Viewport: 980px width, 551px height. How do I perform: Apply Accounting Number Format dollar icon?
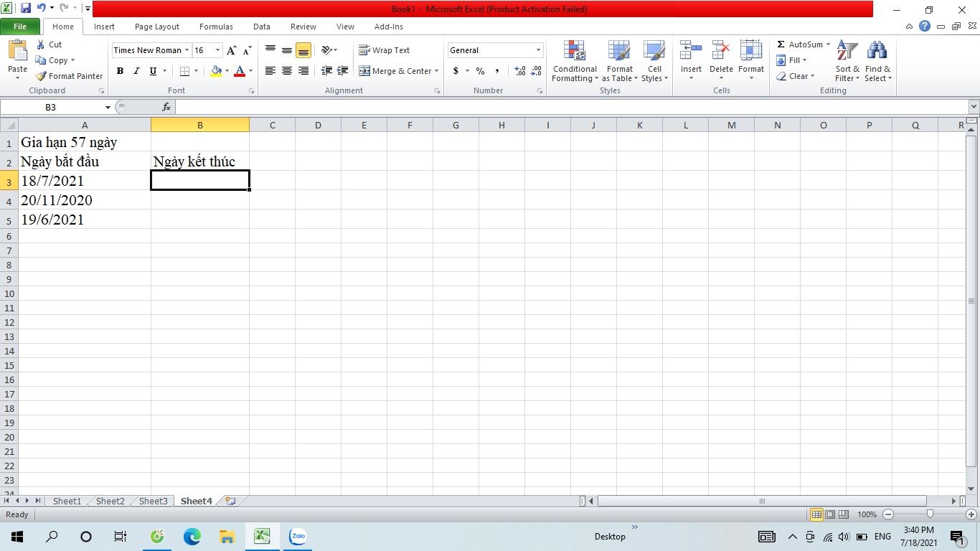456,71
